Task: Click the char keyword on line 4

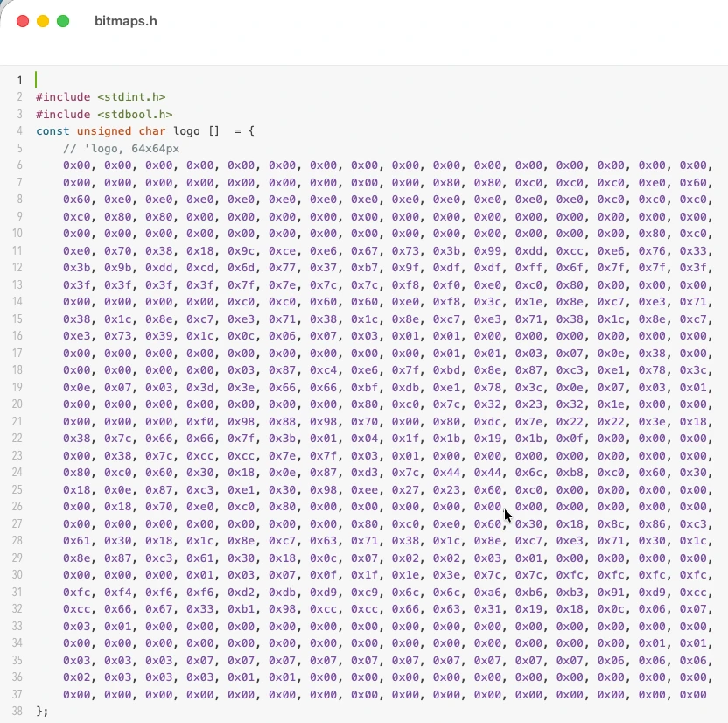Action: 153,131
